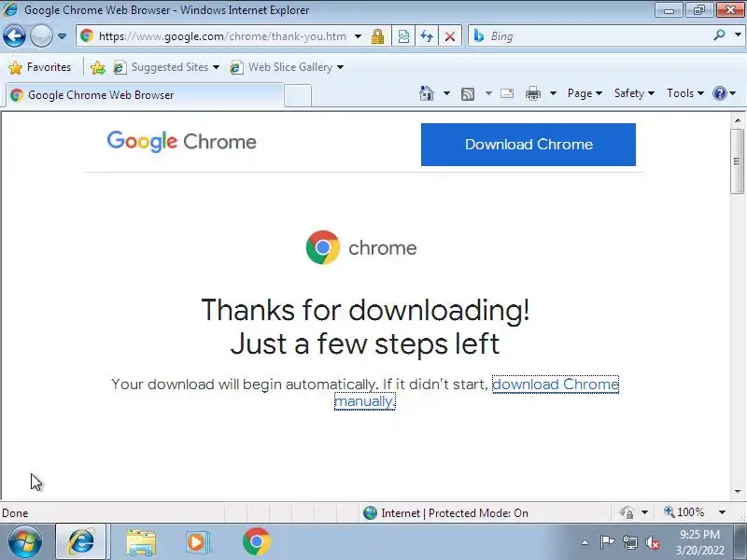Viewport: 747px width, 560px height.
Task: Click the disabled Forward navigation button
Action: (41, 36)
